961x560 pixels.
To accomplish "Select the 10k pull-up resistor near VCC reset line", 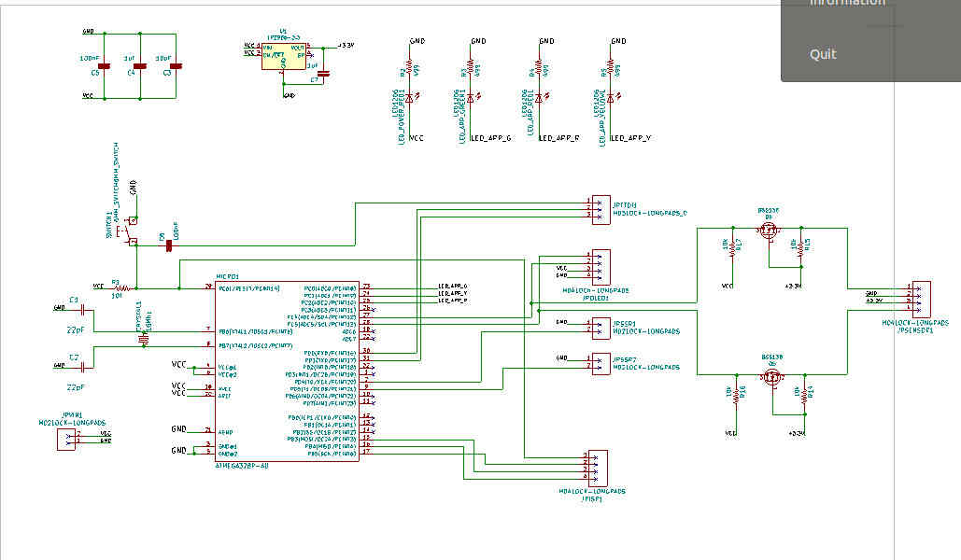I will point(121,287).
